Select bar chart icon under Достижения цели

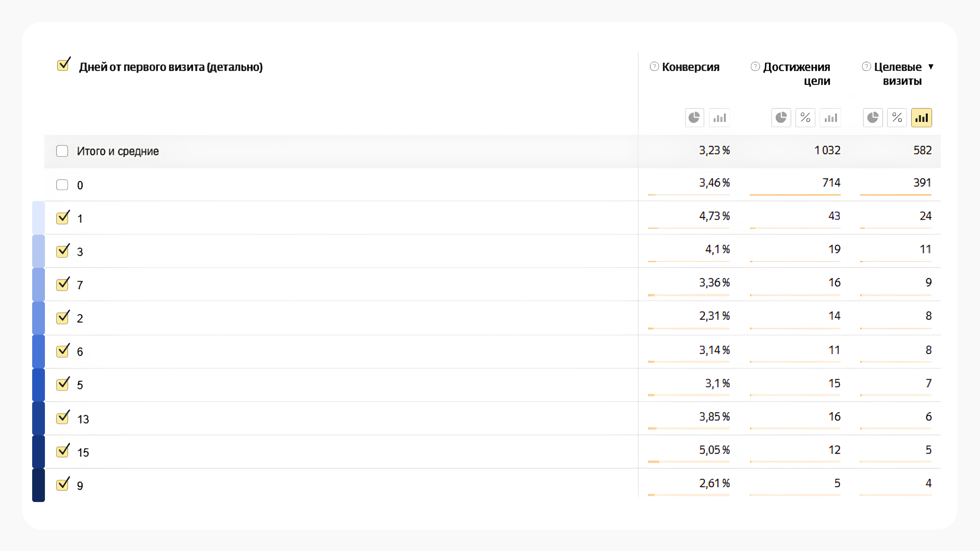(830, 118)
